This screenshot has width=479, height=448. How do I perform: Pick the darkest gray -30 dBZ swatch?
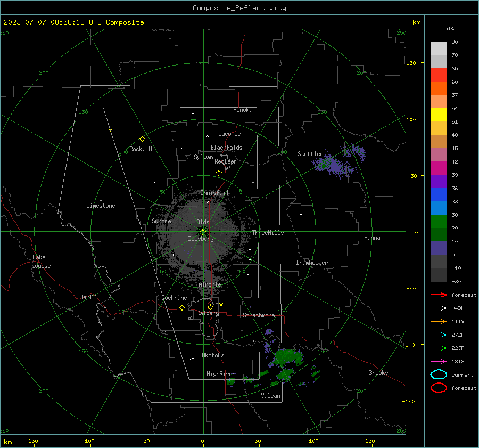(x=439, y=275)
